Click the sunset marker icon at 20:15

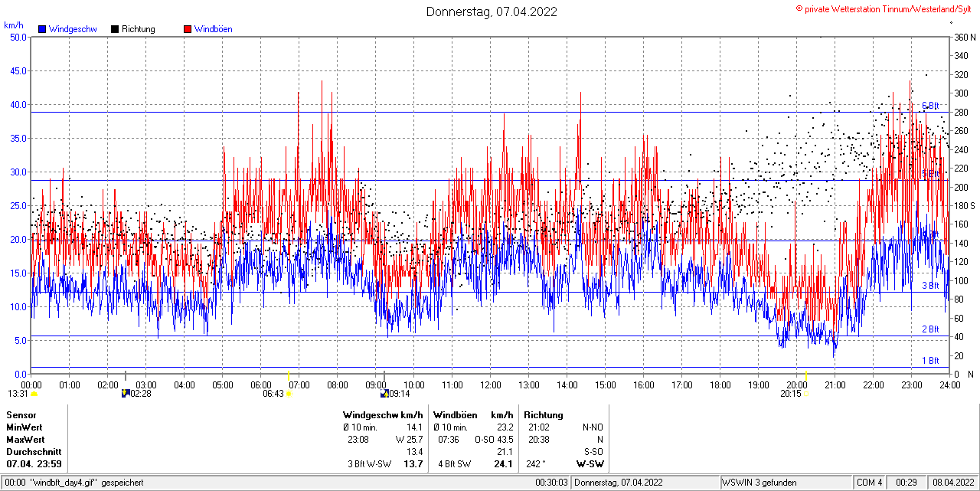pyautogui.click(x=805, y=394)
